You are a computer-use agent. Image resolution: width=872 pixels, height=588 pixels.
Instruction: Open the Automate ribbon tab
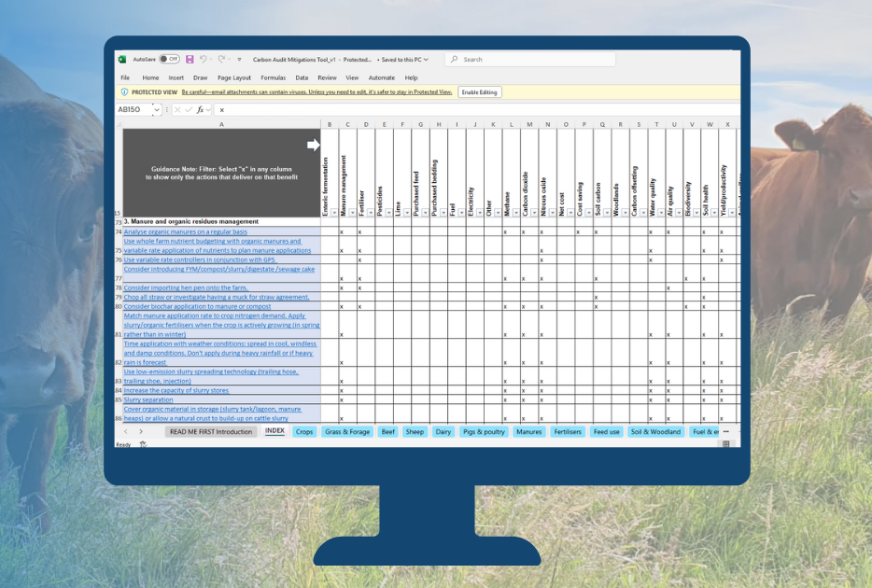coord(382,77)
